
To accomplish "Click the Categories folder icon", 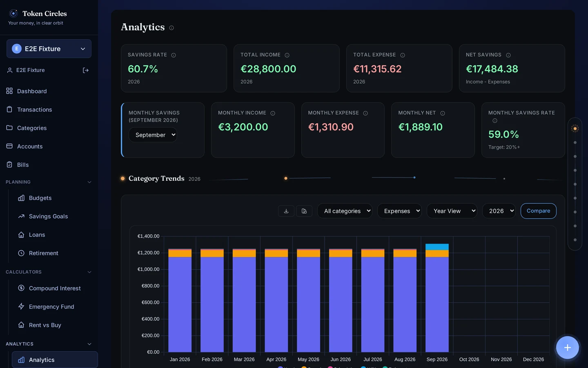I will (x=9, y=128).
